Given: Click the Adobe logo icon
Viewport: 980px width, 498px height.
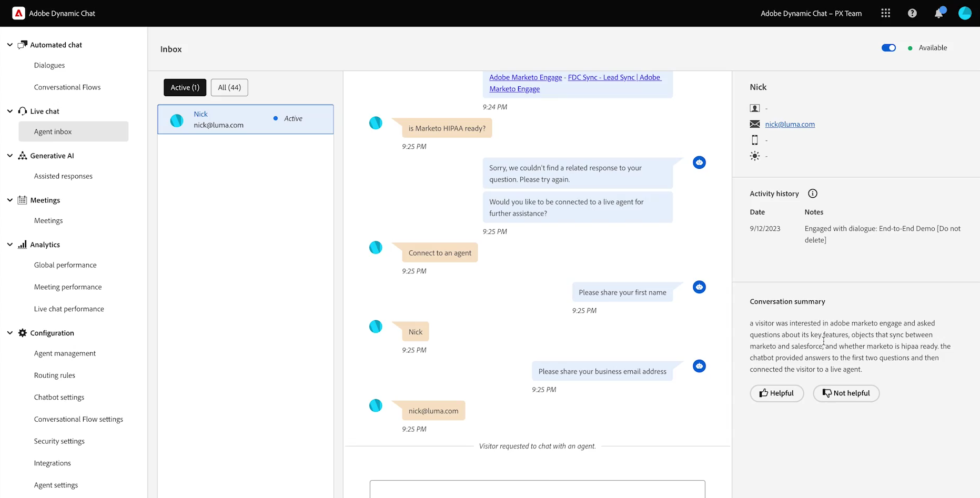Looking at the screenshot, I should point(18,13).
